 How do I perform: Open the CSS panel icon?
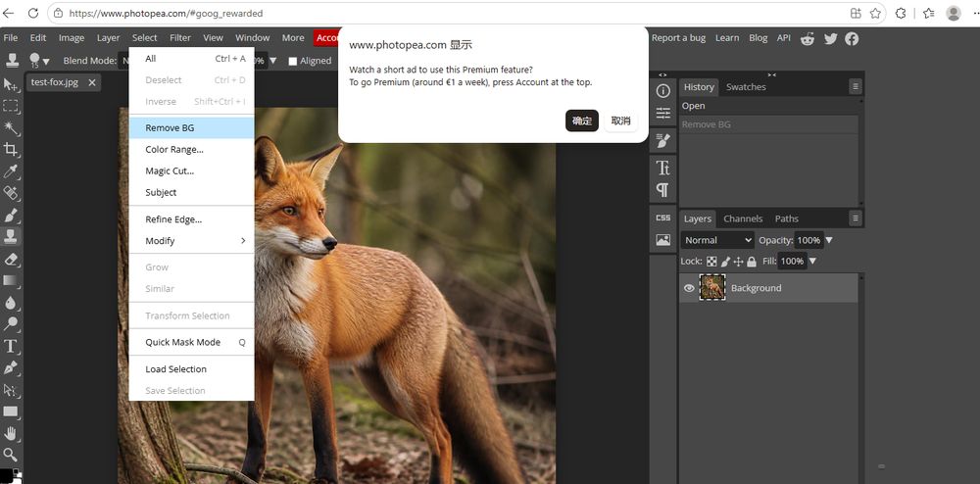[x=663, y=218]
